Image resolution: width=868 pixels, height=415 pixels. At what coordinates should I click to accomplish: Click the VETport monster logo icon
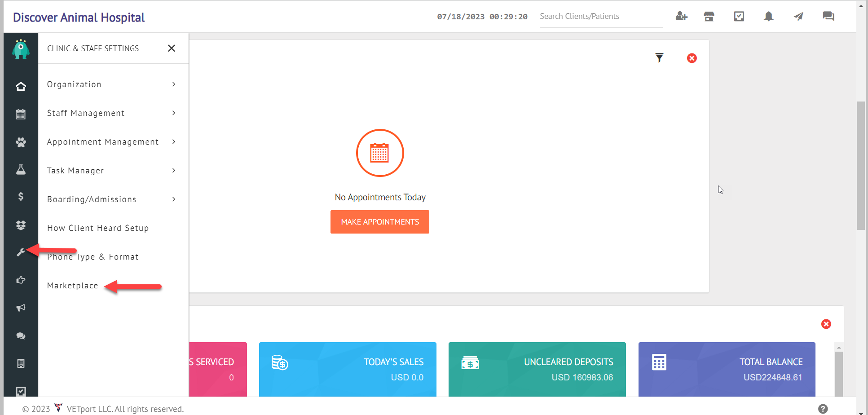pyautogui.click(x=21, y=49)
